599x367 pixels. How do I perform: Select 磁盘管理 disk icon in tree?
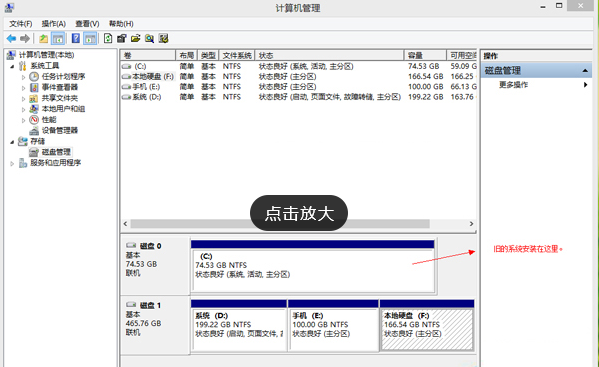click(x=34, y=152)
